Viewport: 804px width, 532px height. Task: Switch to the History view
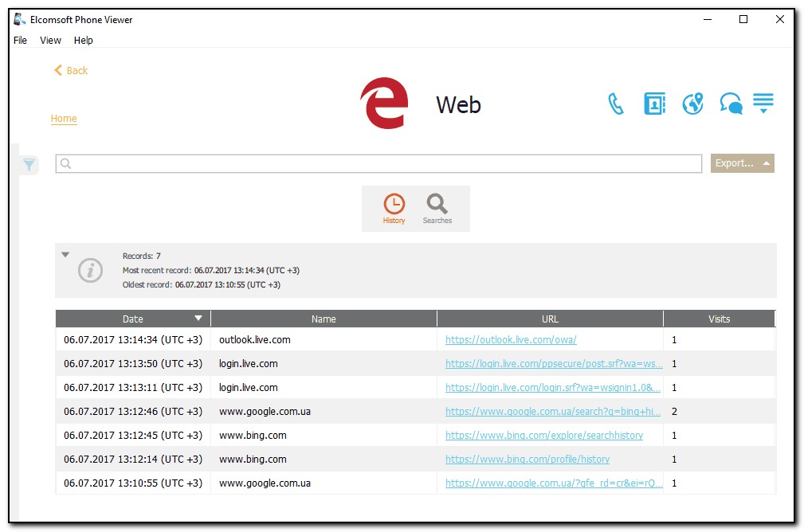[x=394, y=209]
